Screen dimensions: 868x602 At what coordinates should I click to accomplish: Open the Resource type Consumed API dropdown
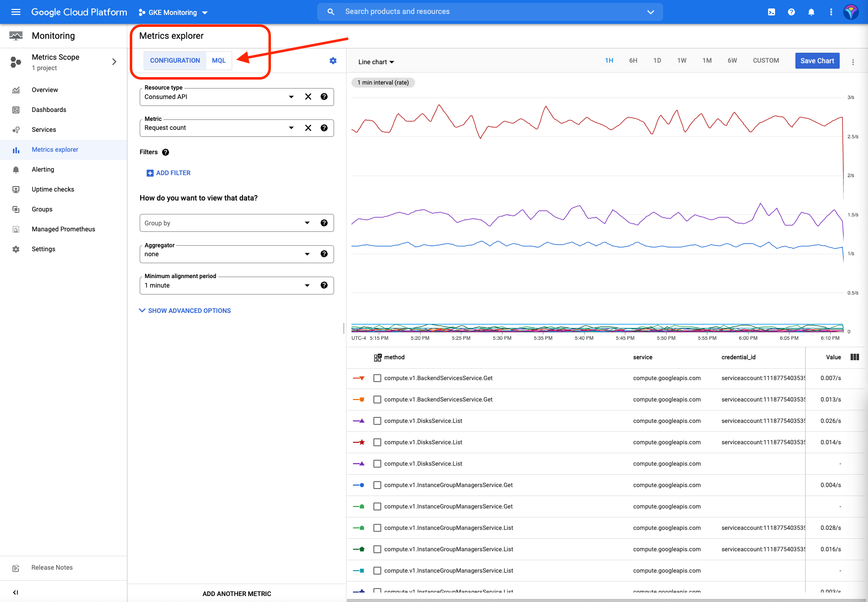tap(291, 97)
